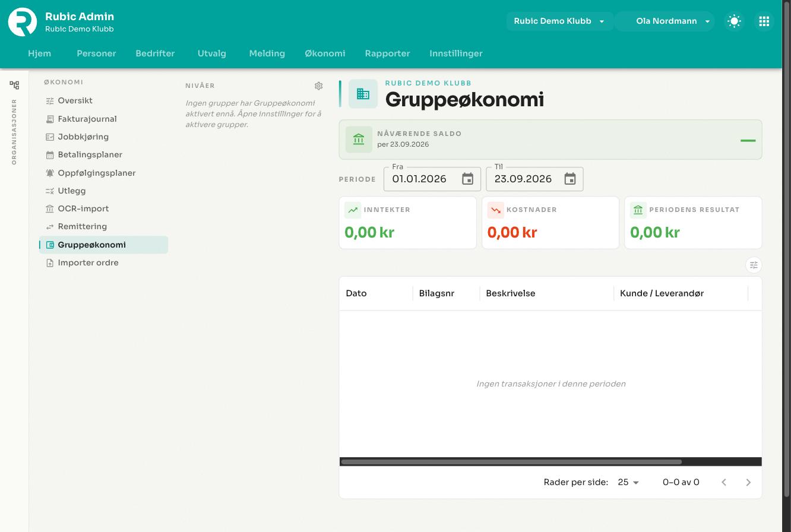Click the Kostnader trending-down icon
This screenshot has width=791, height=532.
click(x=496, y=210)
